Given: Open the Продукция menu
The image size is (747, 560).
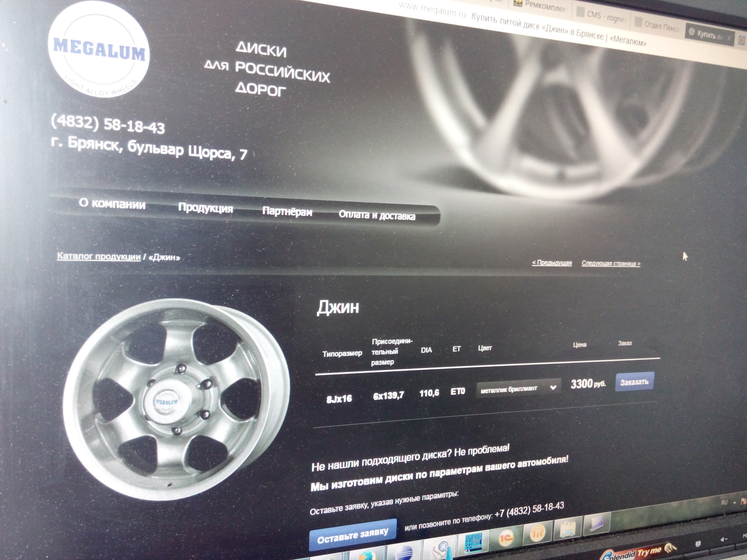Looking at the screenshot, I should 205,208.
